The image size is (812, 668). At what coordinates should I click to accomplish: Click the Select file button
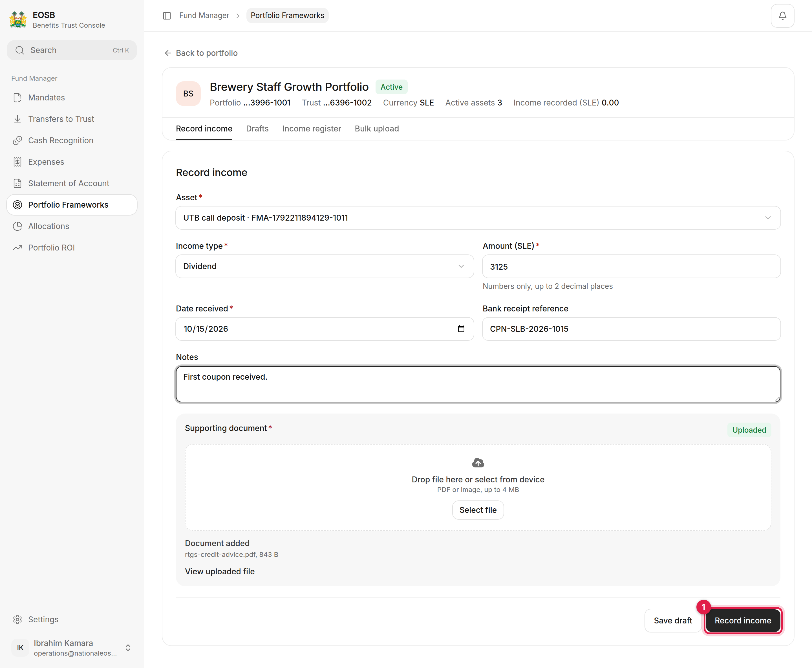(478, 510)
